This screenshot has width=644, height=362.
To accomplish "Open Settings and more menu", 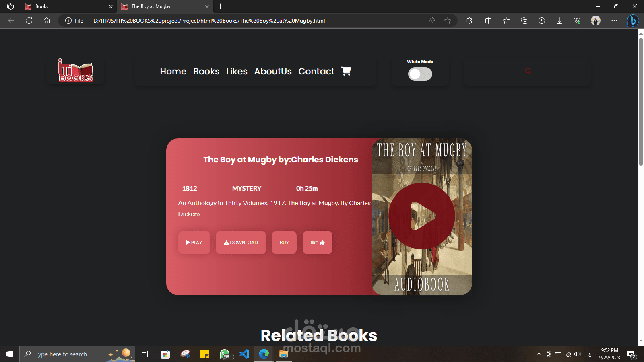I will tap(614, 21).
